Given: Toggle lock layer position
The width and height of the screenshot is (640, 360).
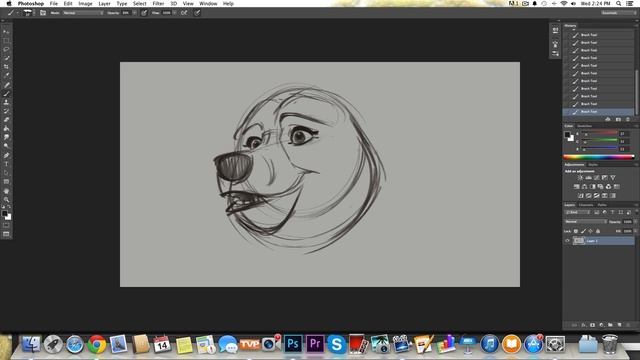Looking at the screenshot, I should pos(591,231).
